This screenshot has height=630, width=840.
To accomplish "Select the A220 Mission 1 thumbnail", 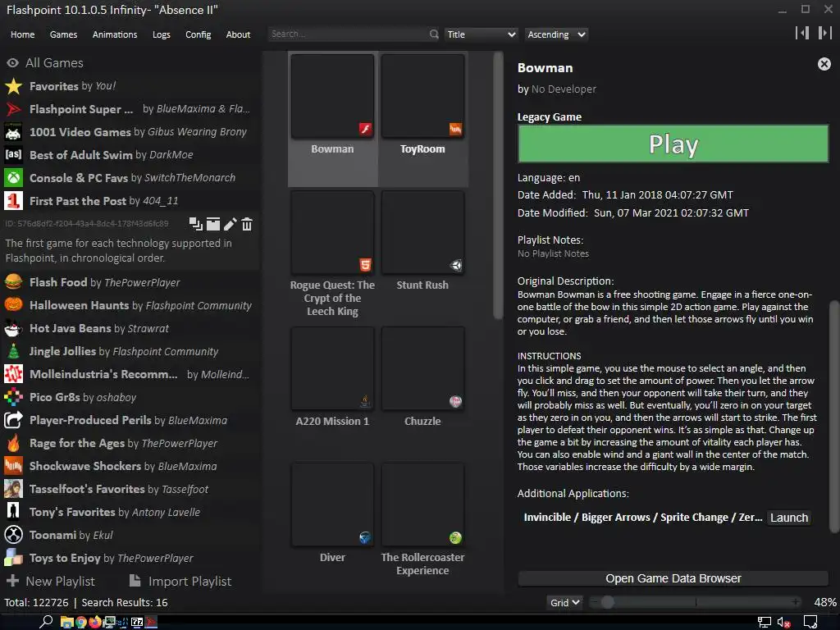I will click(332, 368).
